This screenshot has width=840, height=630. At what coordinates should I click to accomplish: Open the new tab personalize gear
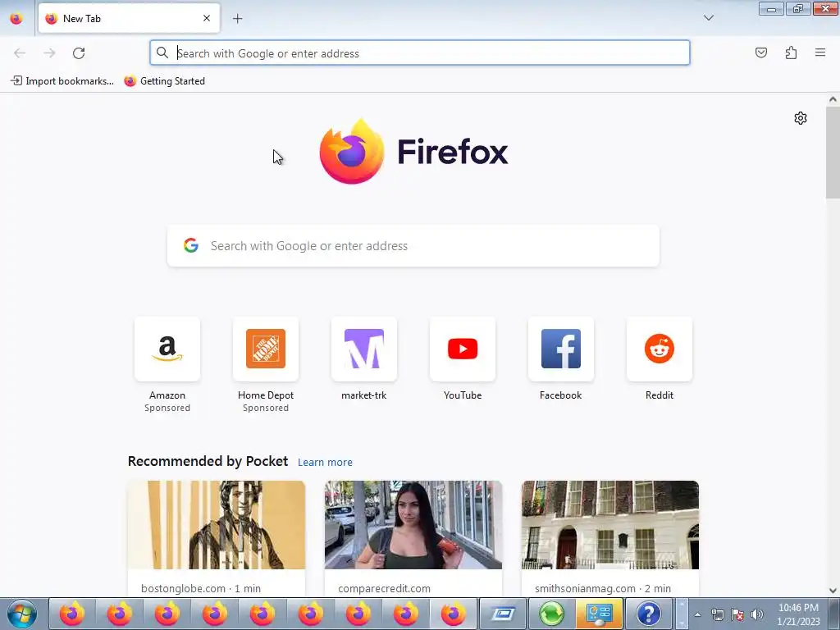[801, 118]
